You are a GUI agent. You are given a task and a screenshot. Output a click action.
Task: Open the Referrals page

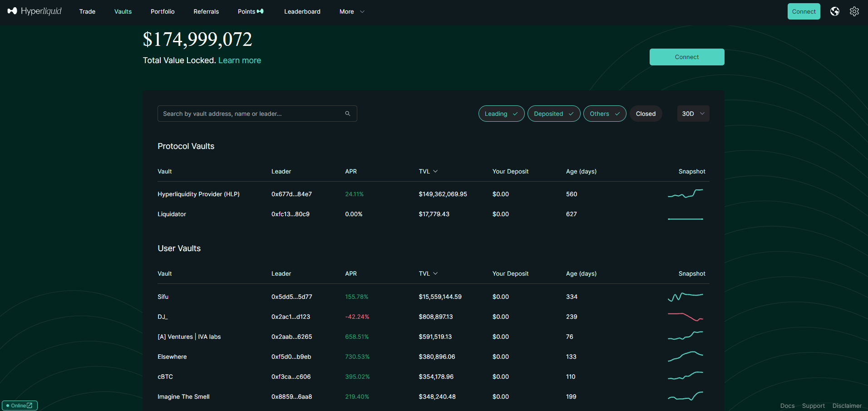[206, 11]
